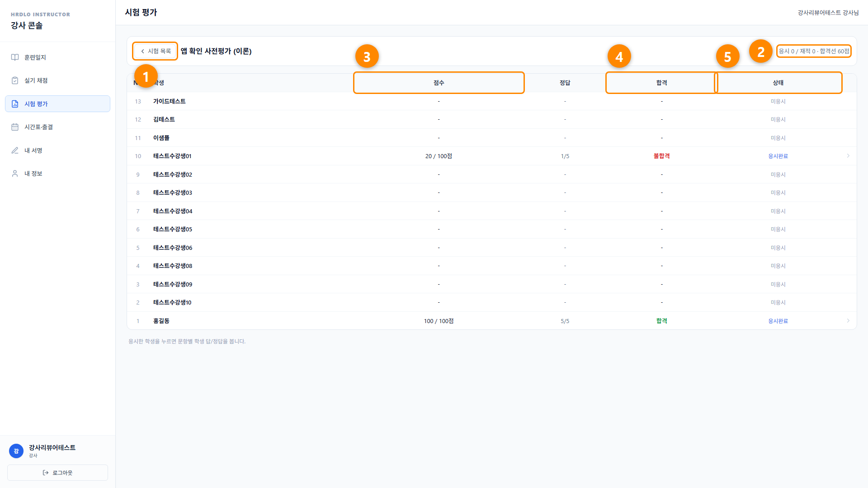Click 가이드테스트 미응시 status
Image resolution: width=868 pixels, height=488 pixels.
coord(778,101)
